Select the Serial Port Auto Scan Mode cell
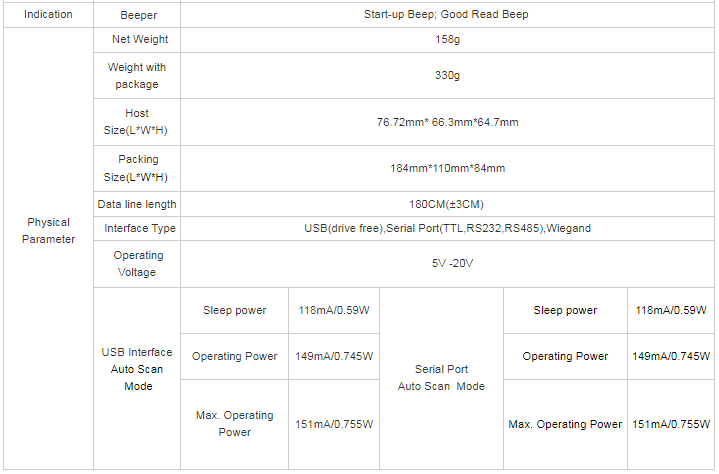719x474 pixels. pos(441,378)
